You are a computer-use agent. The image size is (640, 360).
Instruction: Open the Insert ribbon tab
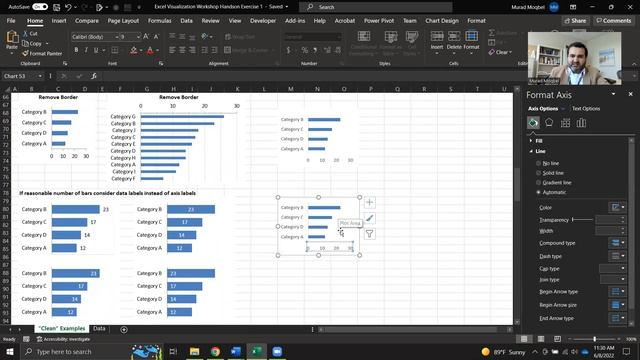[x=59, y=21]
